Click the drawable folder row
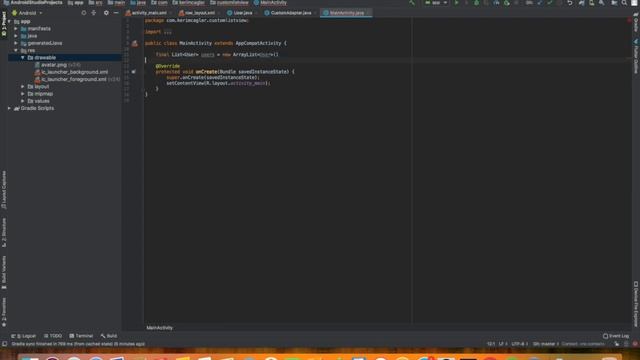The image size is (640, 360). pyautogui.click(x=64, y=58)
